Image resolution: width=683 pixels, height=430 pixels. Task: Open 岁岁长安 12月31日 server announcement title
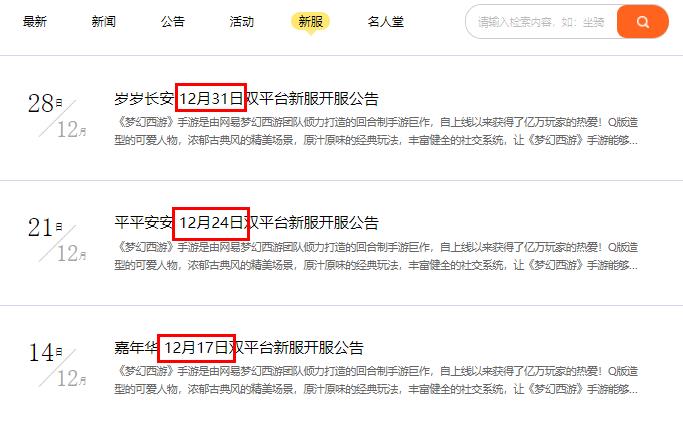click(x=246, y=98)
